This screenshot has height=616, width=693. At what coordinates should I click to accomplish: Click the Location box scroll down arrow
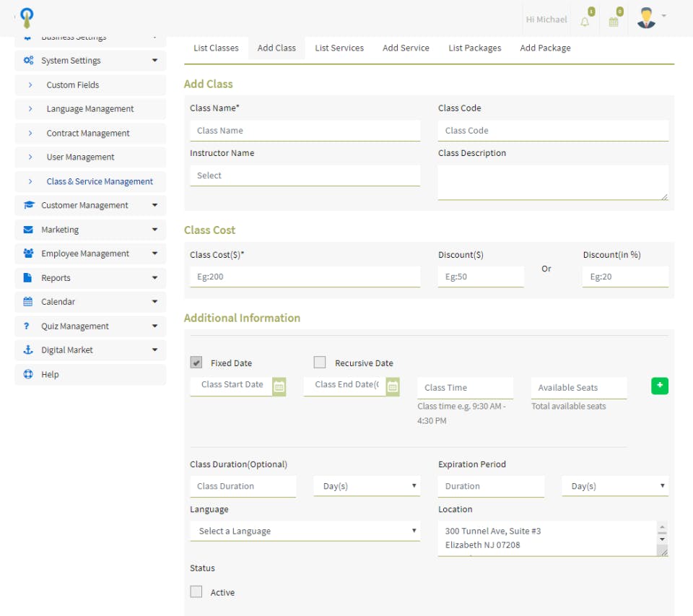(662, 539)
